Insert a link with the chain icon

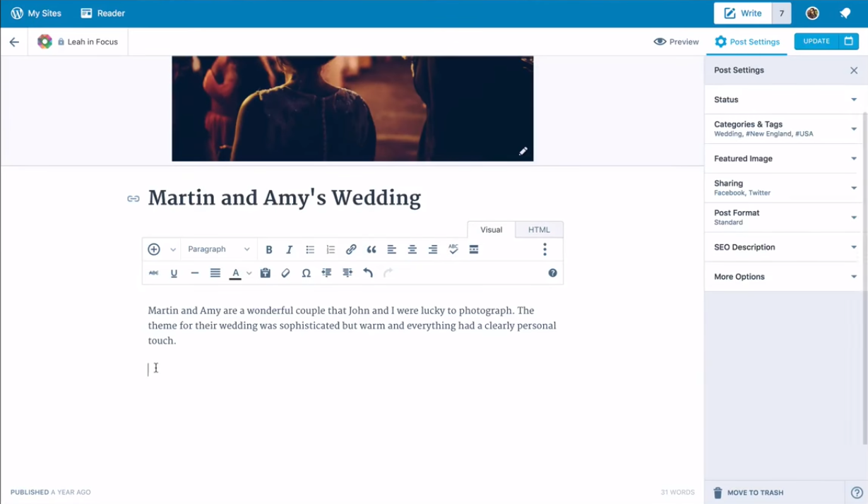pos(351,250)
